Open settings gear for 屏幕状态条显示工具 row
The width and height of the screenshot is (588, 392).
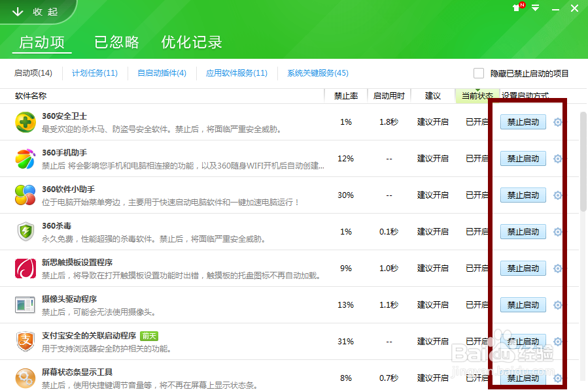(x=558, y=378)
